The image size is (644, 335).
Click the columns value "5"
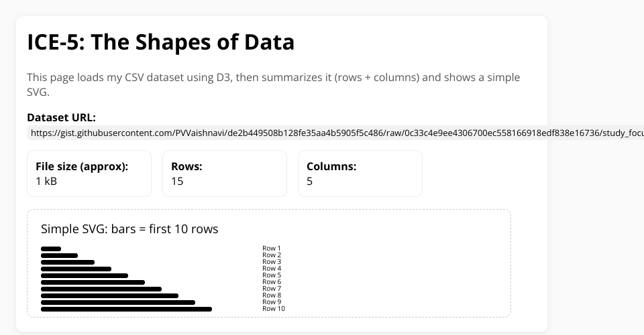[x=309, y=181]
